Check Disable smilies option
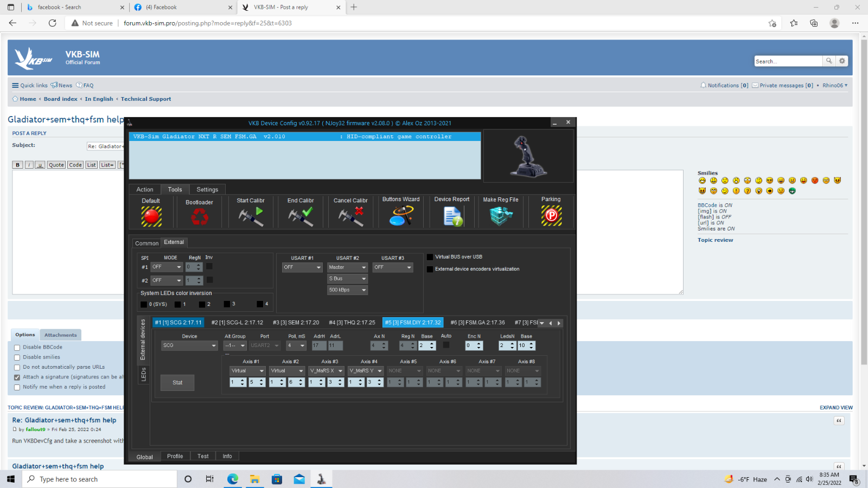868x488 pixels. [17, 357]
